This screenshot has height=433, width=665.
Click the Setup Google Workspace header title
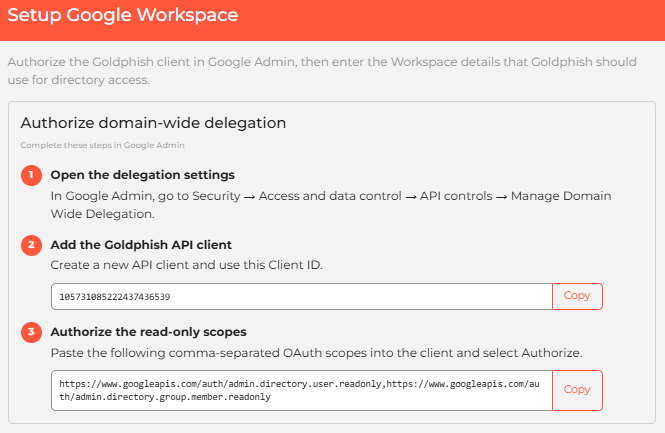[123, 15]
